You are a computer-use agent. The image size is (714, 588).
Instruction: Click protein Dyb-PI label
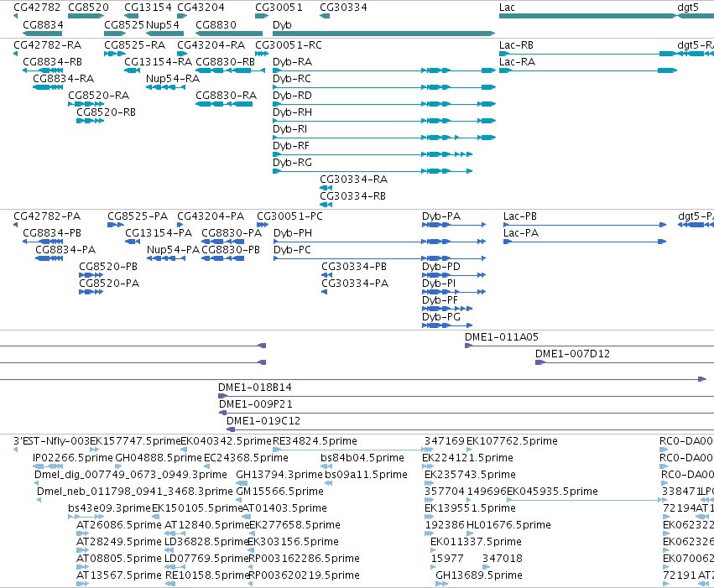pyautogui.click(x=439, y=284)
